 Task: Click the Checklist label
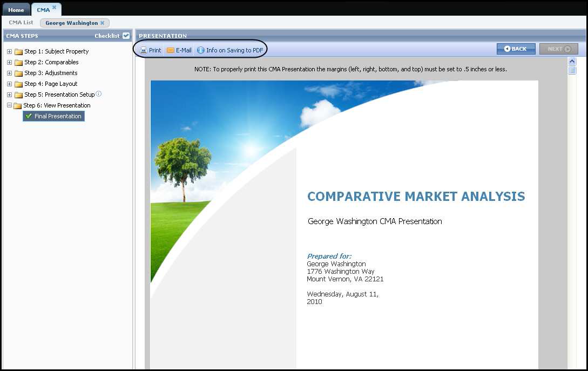(x=107, y=36)
